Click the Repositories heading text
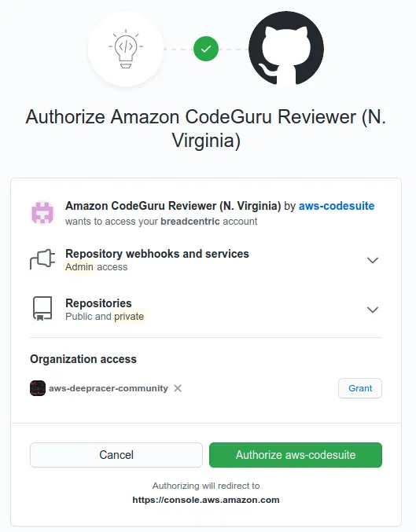The height and width of the screenshot is (532, 416). click(x=98, y=303)
